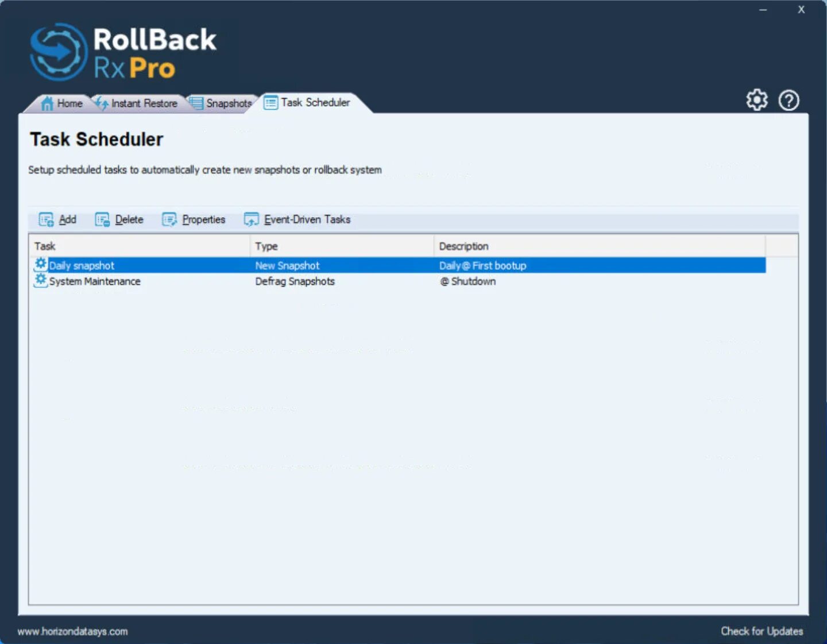
Task: Close the RollBack Rx Pro window
Action: 801,10
